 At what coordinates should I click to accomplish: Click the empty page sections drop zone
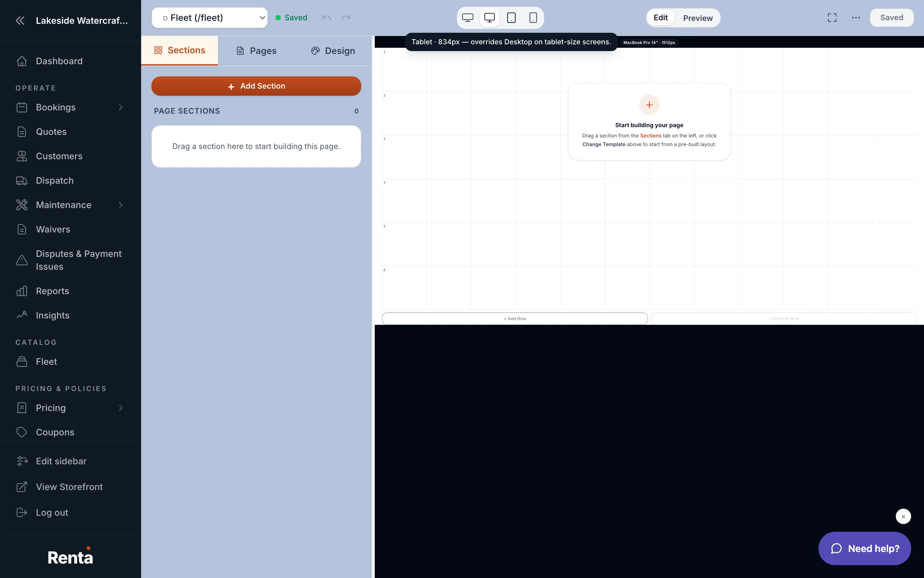tap(256, 146)
